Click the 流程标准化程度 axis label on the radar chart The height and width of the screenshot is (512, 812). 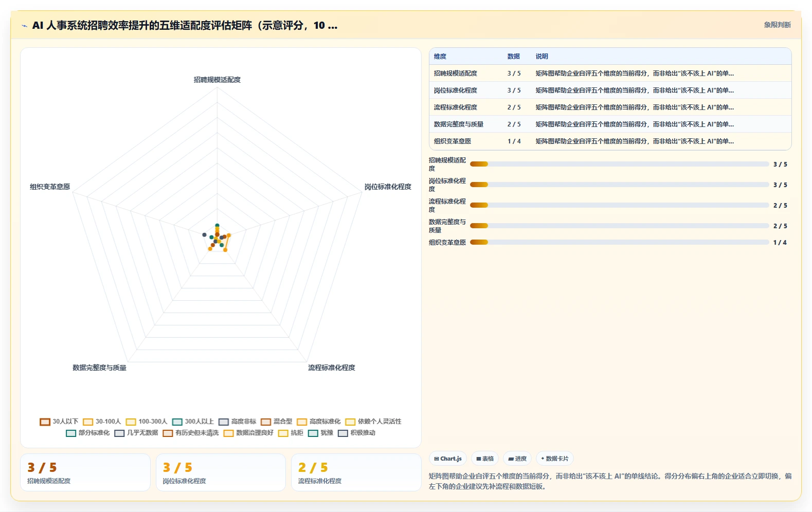(x=332, y=368)
